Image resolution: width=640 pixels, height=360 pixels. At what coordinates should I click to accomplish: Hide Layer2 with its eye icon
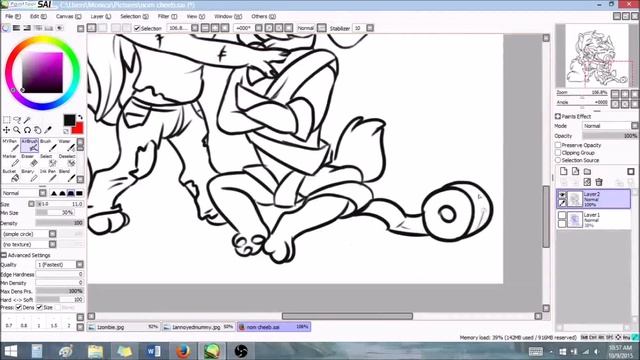562,195
